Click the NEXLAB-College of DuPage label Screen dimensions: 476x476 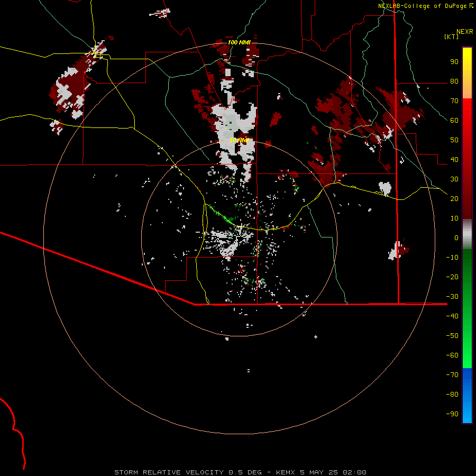click(422, 6)
